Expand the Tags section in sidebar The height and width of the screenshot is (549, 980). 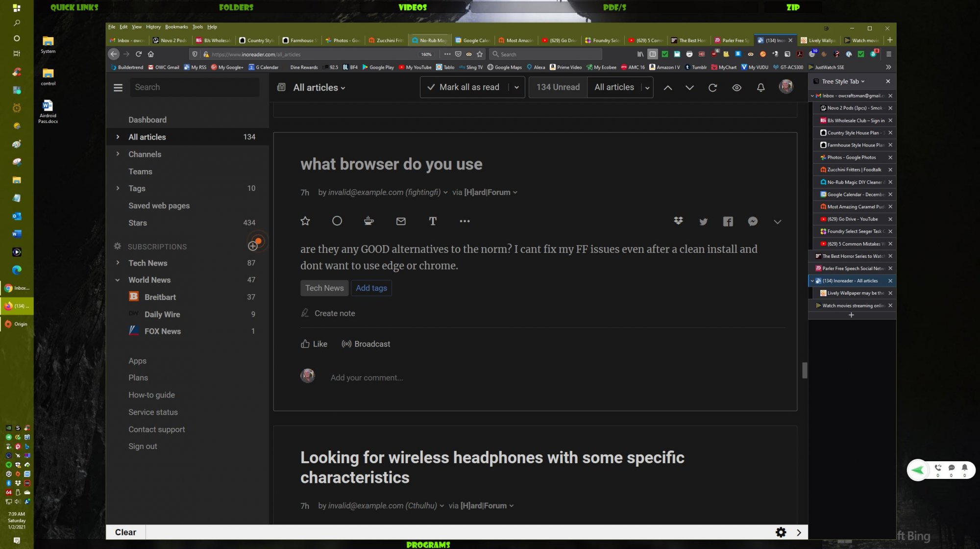tap(118, 188)
